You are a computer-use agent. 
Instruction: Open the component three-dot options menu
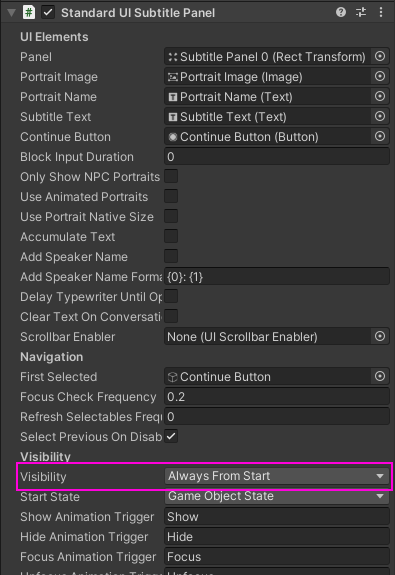pyautogui.click(x=381, y=12)
